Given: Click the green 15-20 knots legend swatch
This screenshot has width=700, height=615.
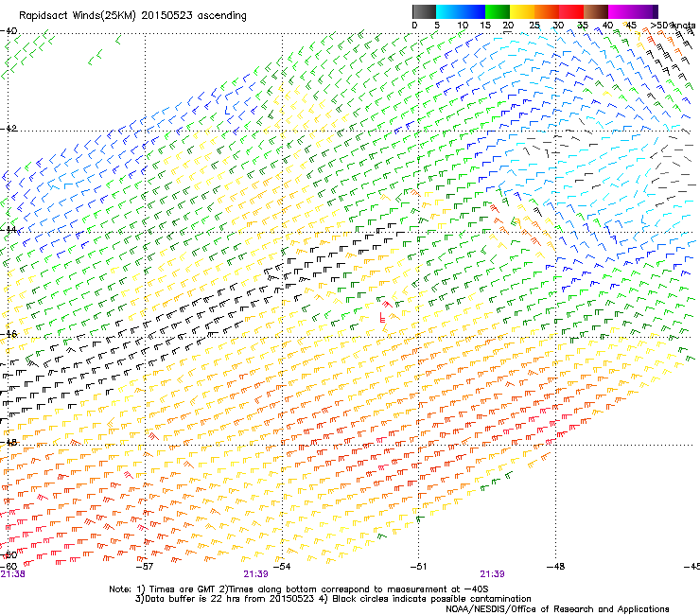Looking at the screenshot, I should coord(498,11).
